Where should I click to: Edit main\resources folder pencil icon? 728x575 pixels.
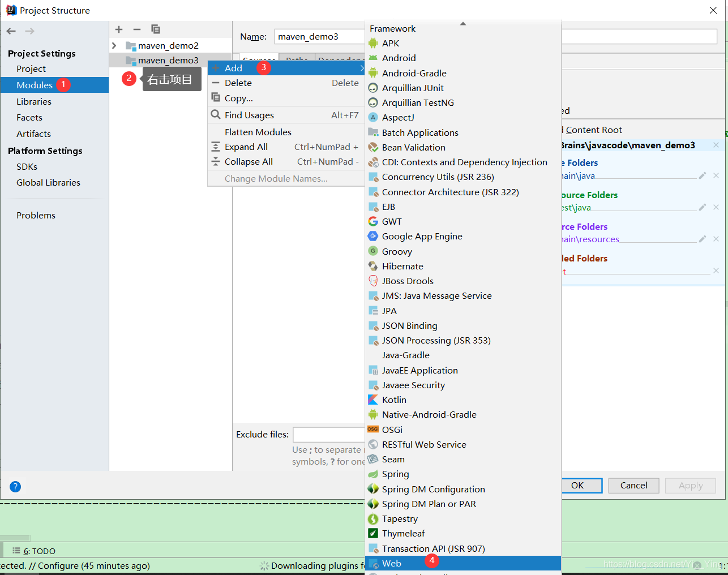click(703, 239)
